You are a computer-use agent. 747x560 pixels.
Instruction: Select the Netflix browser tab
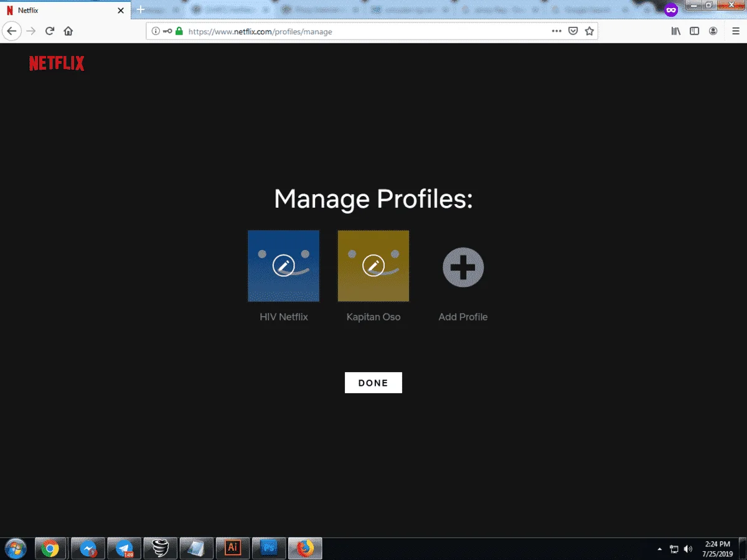point(65,11)
